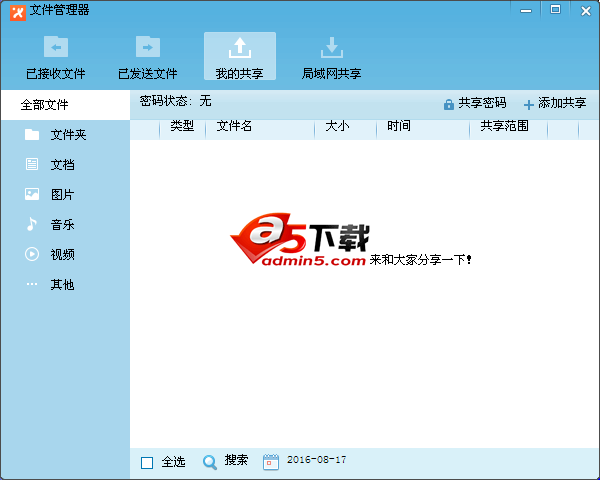Viewport: 600px width, 480px height.
Task: Open the calendar date picker icon
Action: click(x=271, y=462)
